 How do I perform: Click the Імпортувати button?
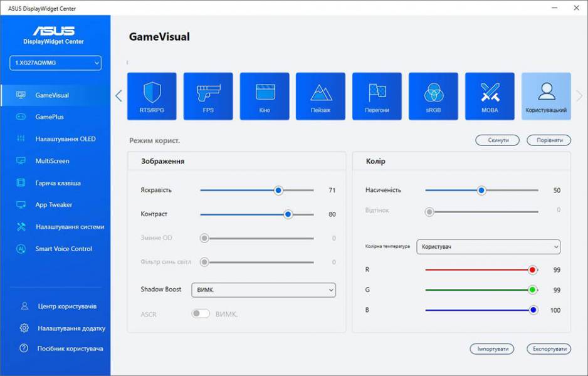point(492,349)
